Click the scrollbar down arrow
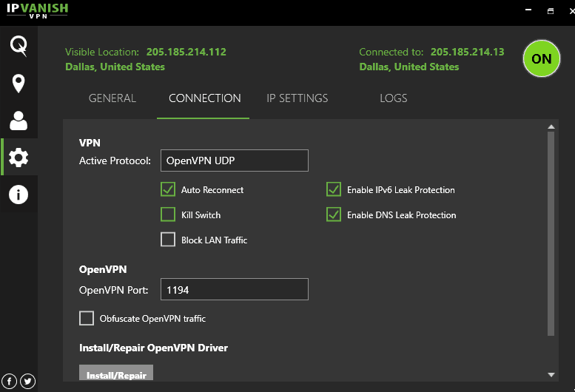This screenshot has height=392, width=575. (551, 374)
